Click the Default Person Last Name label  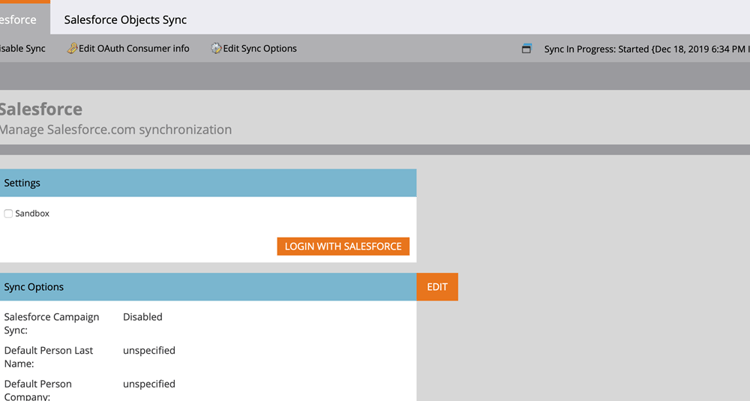point(48,357)
